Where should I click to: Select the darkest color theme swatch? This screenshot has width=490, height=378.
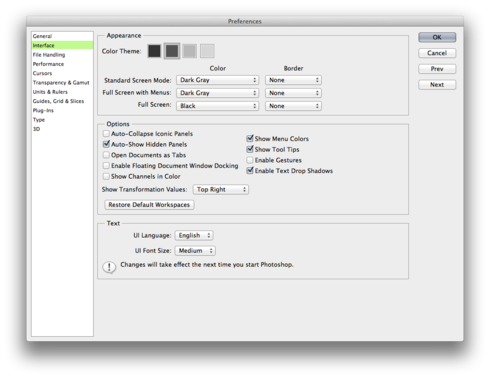(x=154, y=51)
